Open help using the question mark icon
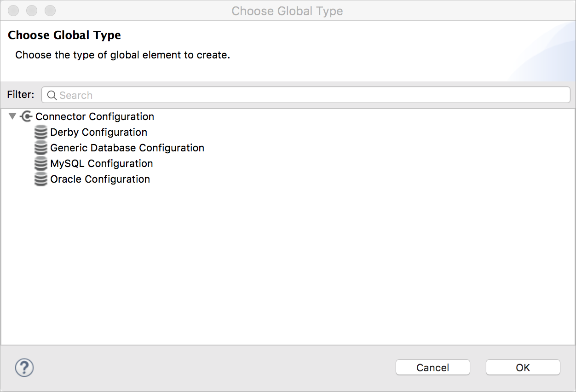The width and height of the screenshot is (576, 392). click(x=24, y=368)
